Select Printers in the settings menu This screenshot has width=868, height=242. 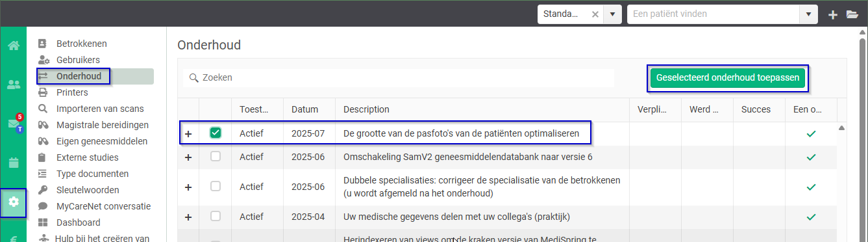click(72, 92)
